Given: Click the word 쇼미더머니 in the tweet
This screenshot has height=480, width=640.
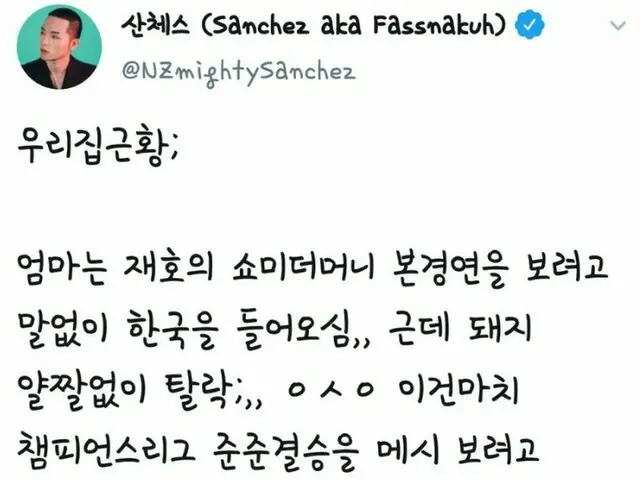Looking at the screenshot, I should coord(304,269).
